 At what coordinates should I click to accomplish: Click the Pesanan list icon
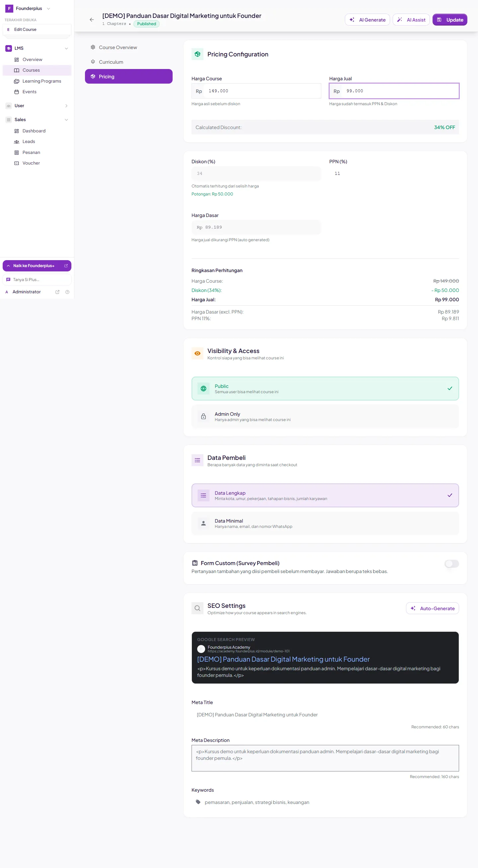[x=17, y=152]
